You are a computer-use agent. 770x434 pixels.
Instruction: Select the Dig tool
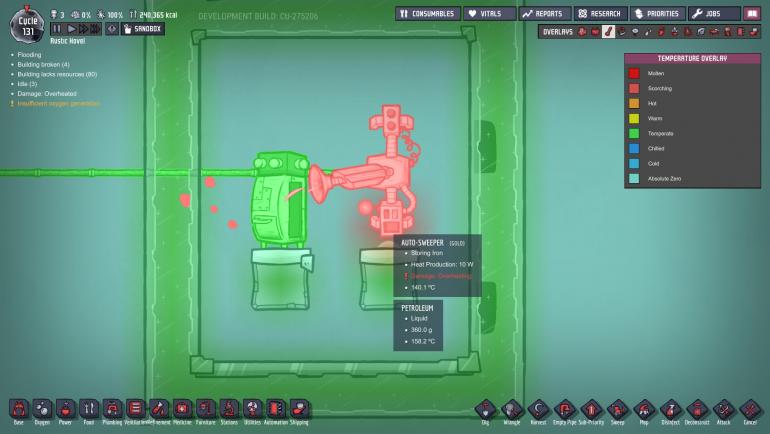tap(485, 409)
